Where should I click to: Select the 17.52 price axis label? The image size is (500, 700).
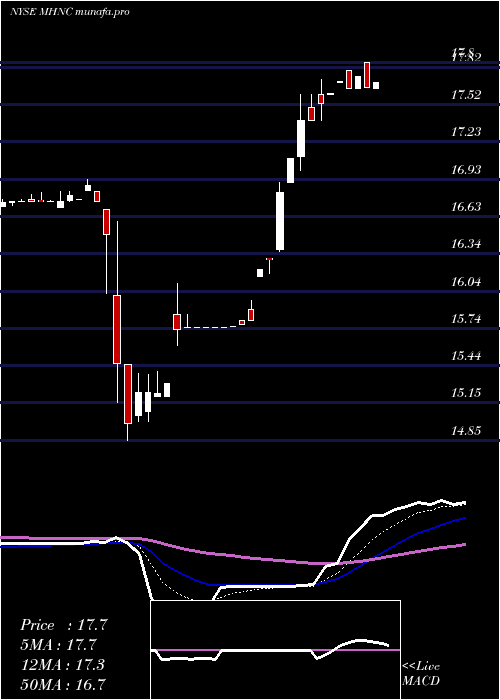(467, 95)
